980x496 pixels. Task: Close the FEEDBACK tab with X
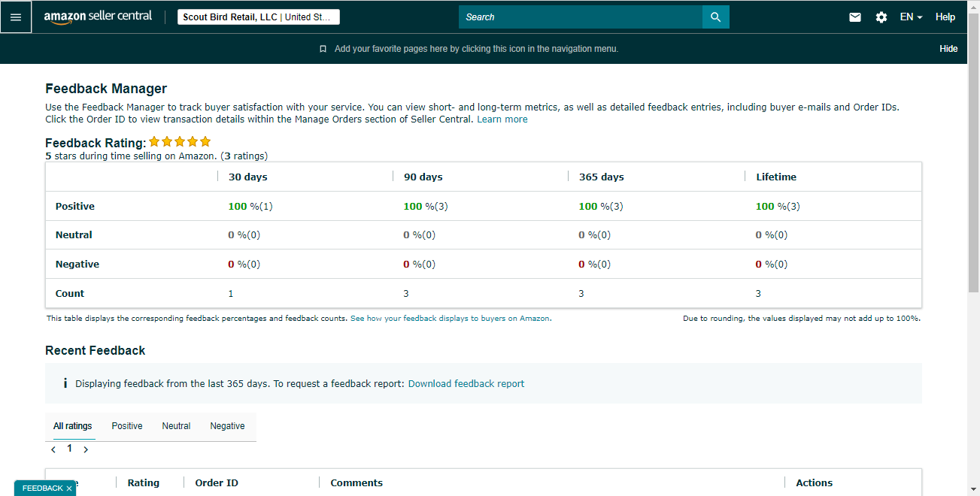69,488
